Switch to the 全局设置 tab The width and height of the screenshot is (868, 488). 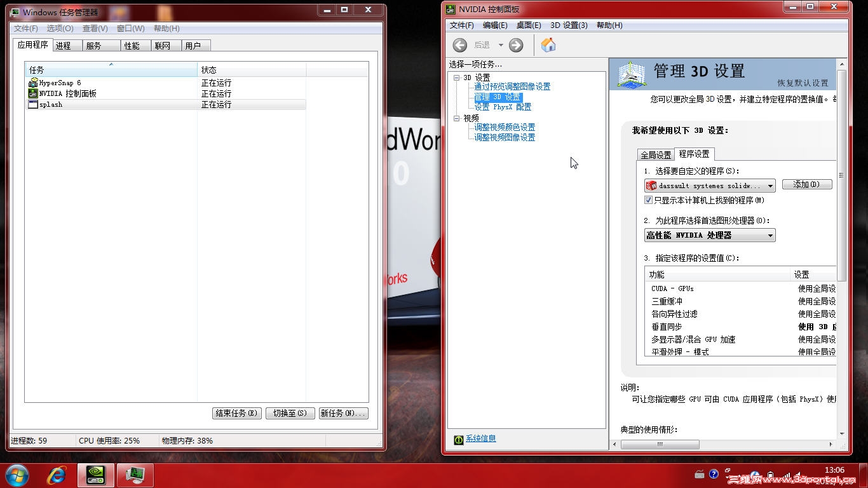click(x=656, y=155)
